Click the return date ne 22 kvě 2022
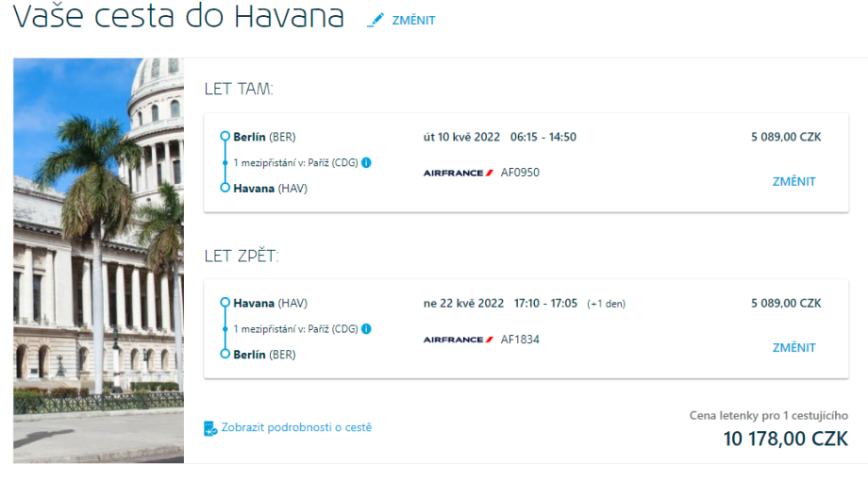 pyautogui.click(x=463, y=304)
